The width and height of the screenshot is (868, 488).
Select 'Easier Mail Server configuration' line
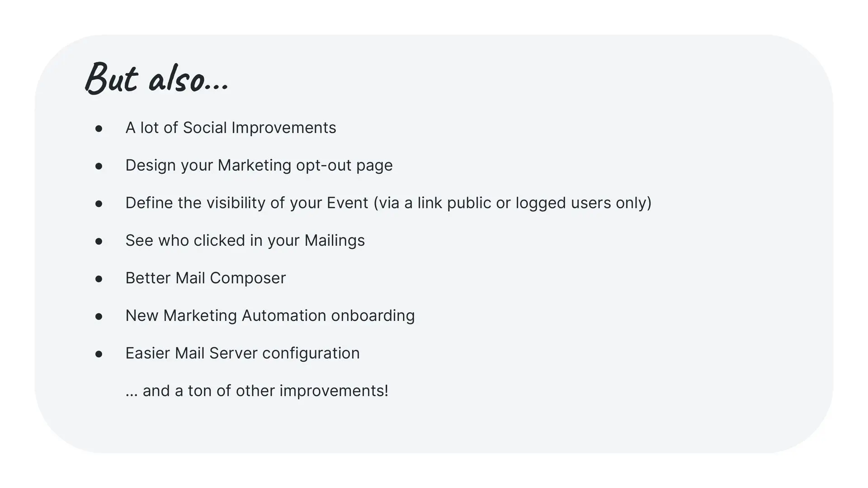point(242,353)
